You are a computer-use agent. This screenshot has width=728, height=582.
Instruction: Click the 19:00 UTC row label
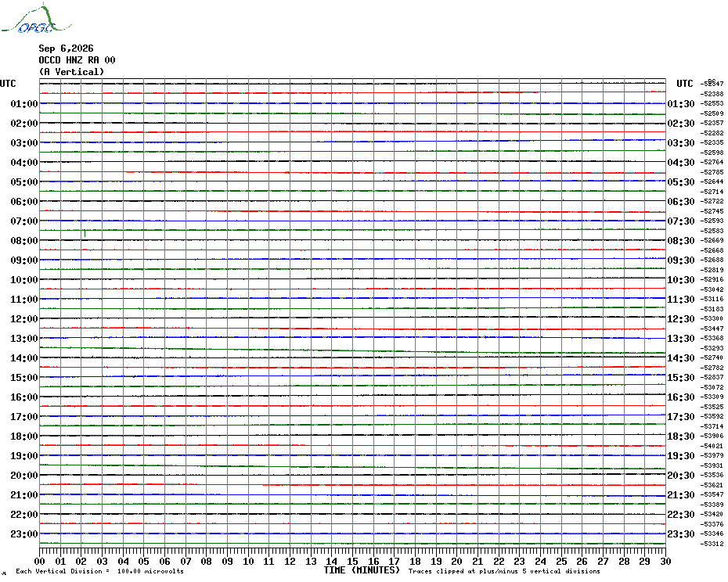tap(24, 456)
